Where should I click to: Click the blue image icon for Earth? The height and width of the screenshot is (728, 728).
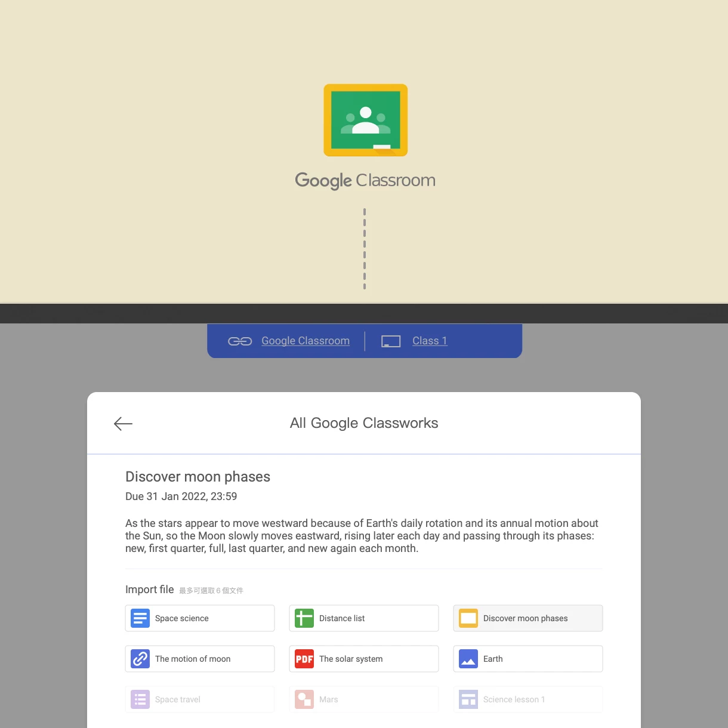click(468, 659)
